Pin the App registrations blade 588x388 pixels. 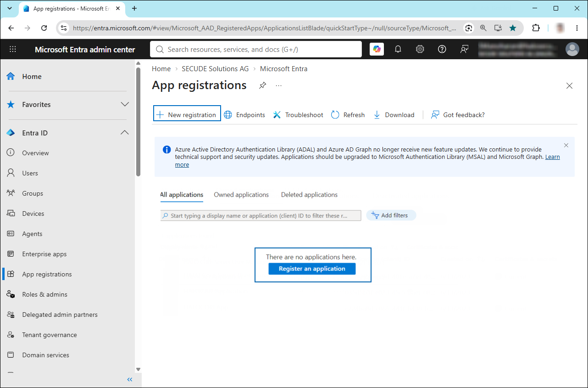[262, 85]
